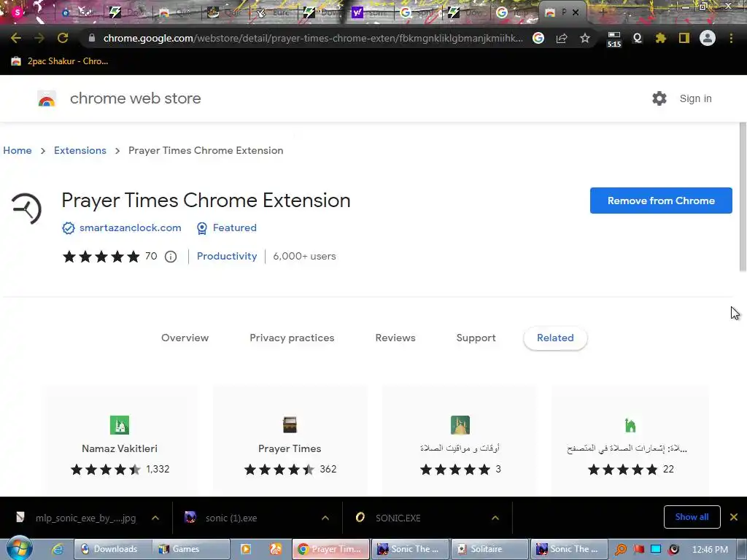
Task: Go back using the browser back arrow
Action: [x=16, y=38]
